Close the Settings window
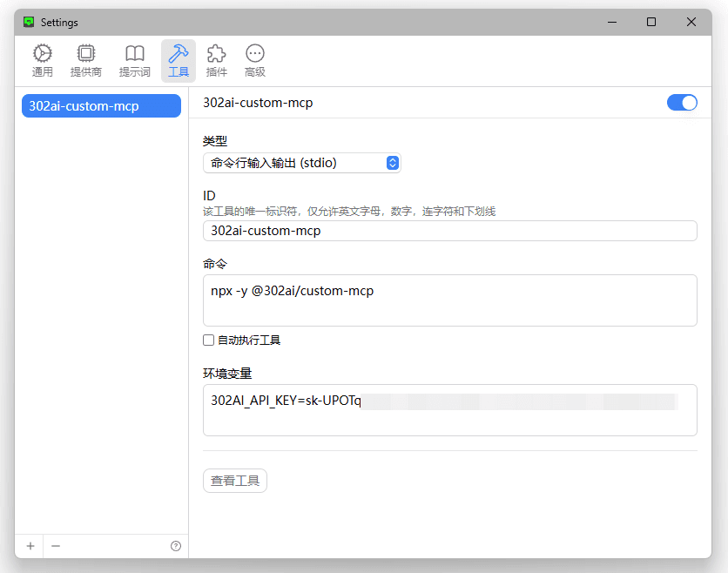728x573 pixels. pos(691,22)
